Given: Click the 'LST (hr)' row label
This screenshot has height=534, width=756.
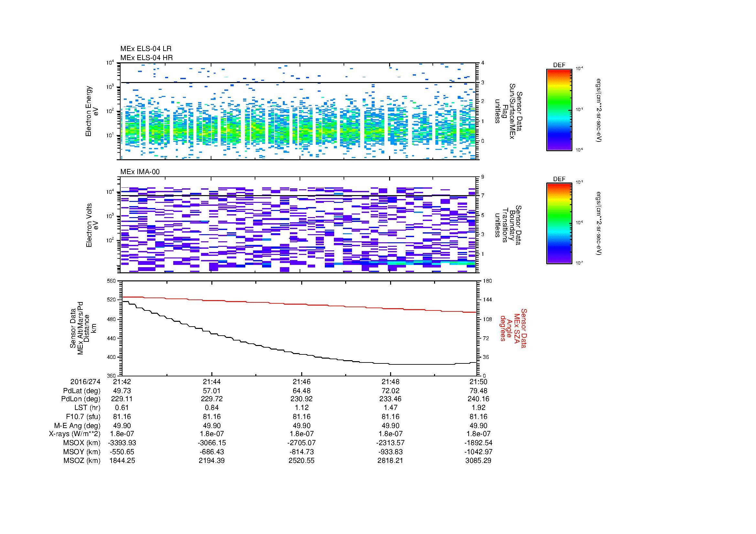Looking at the screenshot, I should pos(87,408).
